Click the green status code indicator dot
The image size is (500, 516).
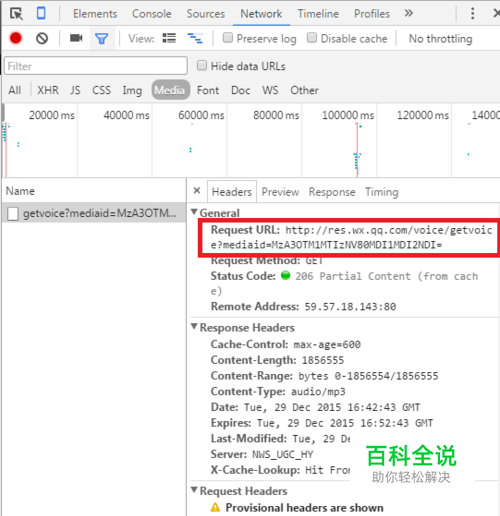pos(285,275)
